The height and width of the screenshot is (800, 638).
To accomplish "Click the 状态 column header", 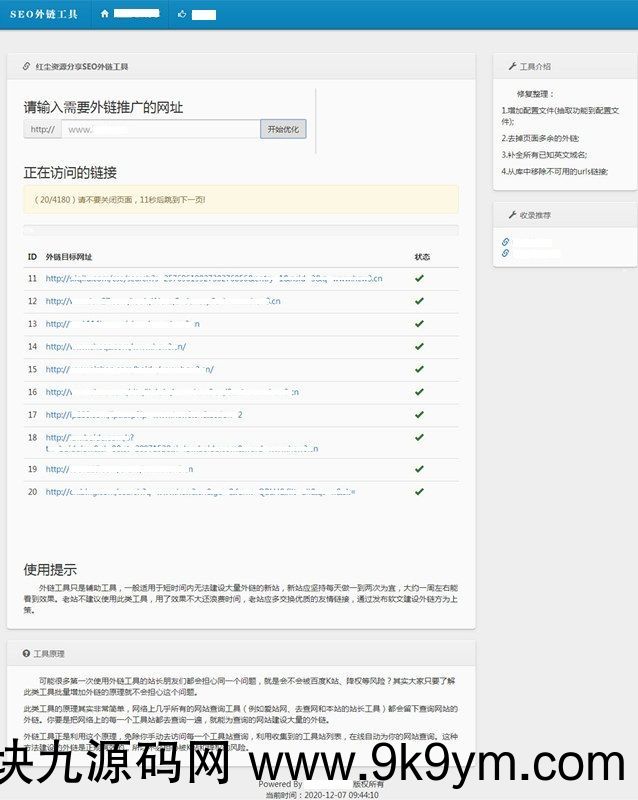I will coord(422,257).
